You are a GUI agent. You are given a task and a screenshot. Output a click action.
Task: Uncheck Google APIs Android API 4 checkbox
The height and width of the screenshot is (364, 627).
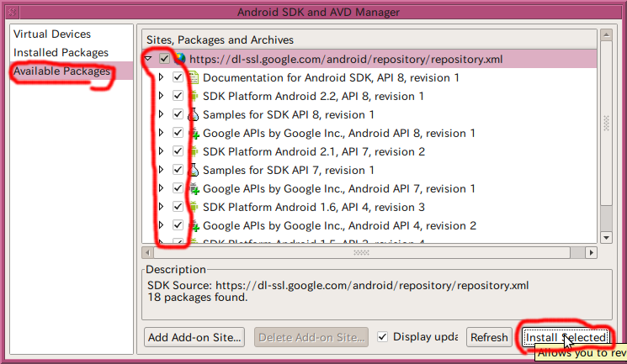(x=178, y=225)
